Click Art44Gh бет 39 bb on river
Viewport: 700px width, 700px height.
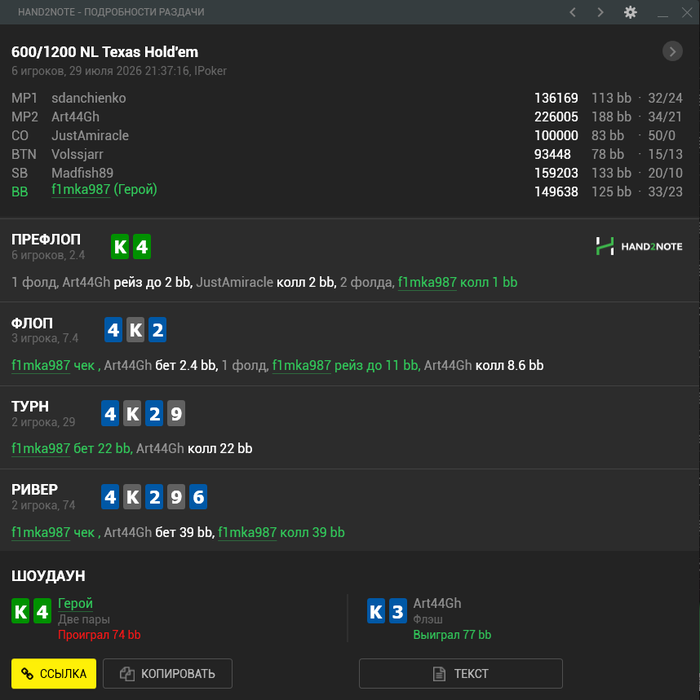coord(158,532)
